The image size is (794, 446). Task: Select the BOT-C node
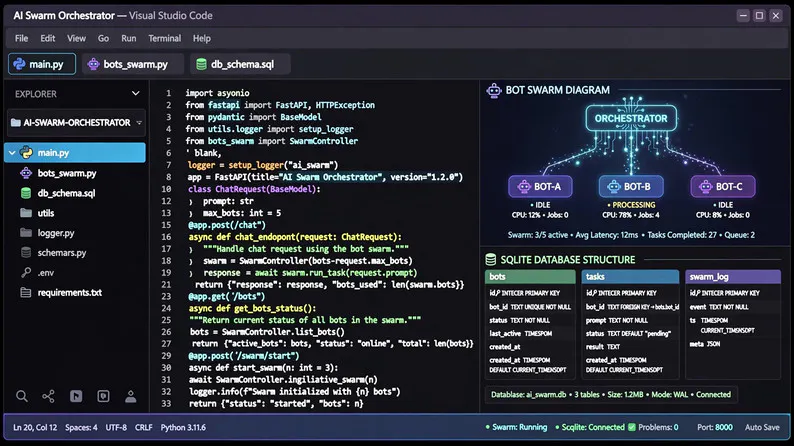tap(723, 187)
